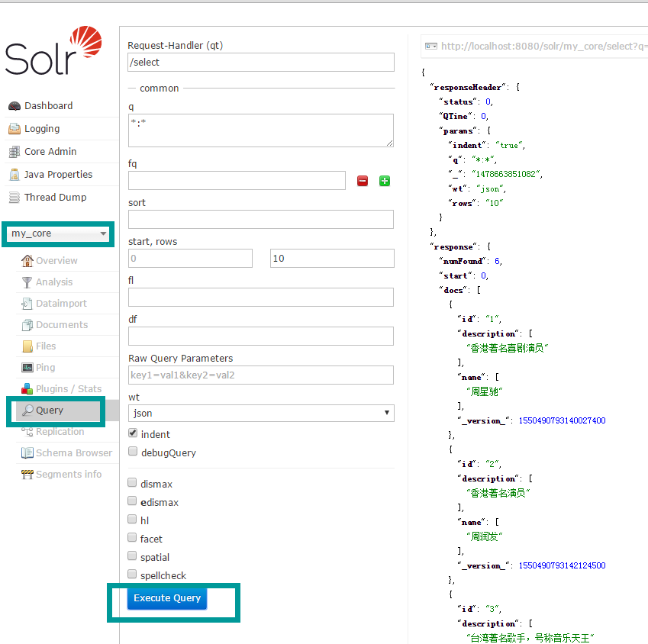The width and height of the screenshot is (648, 644).
Task: Enable the debugQuery checkbox
Action: [133, 451]
